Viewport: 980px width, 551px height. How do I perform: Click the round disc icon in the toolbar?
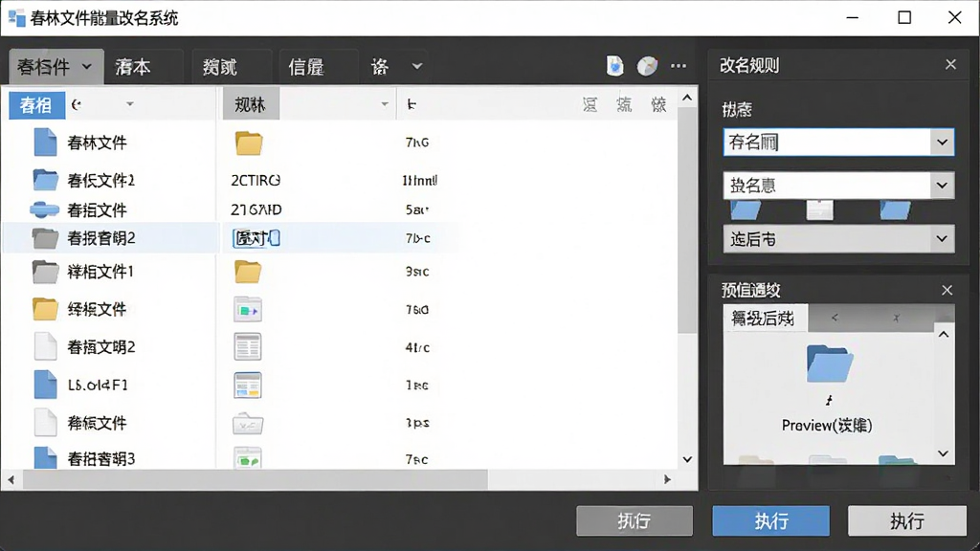click(647, 66)
